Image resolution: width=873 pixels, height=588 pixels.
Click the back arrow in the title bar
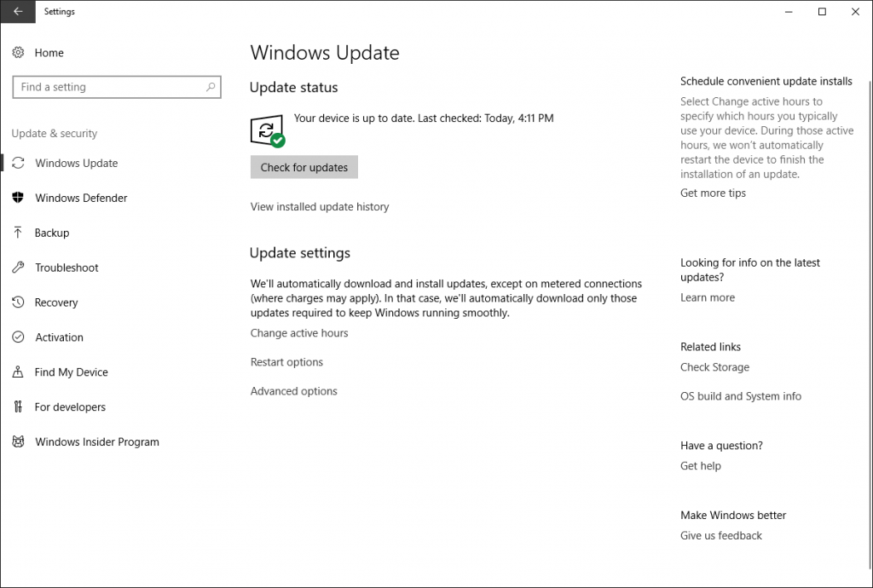coord(18,11)
